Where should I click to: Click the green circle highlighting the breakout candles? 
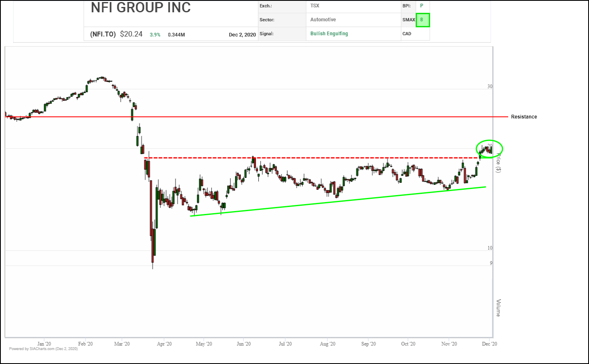tap(489, 149)
